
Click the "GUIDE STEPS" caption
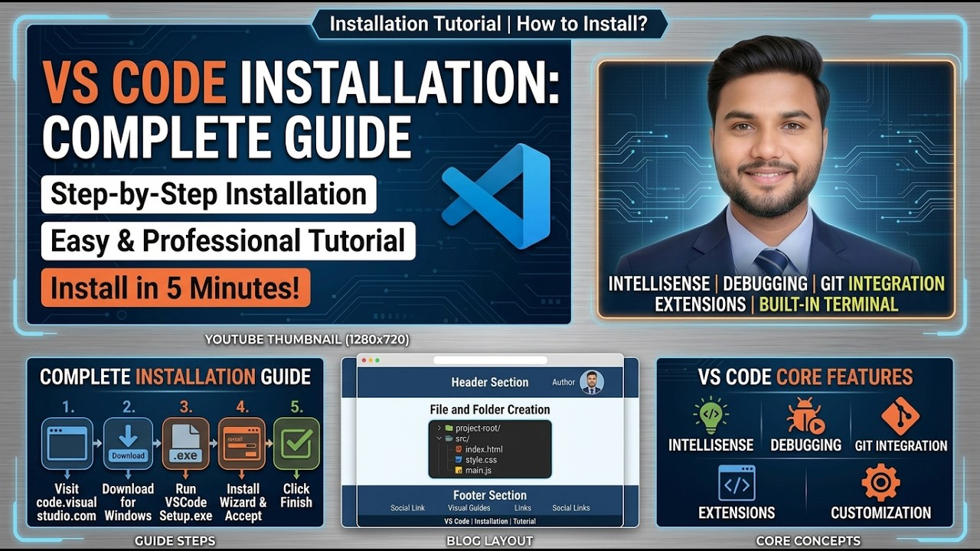point(175,540)
